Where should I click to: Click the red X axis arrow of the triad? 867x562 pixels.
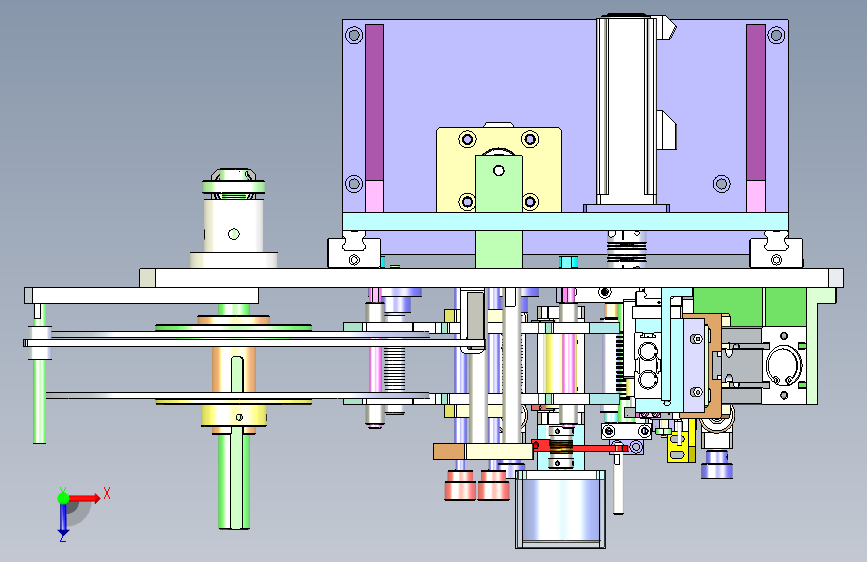click(x=85, y=498)
